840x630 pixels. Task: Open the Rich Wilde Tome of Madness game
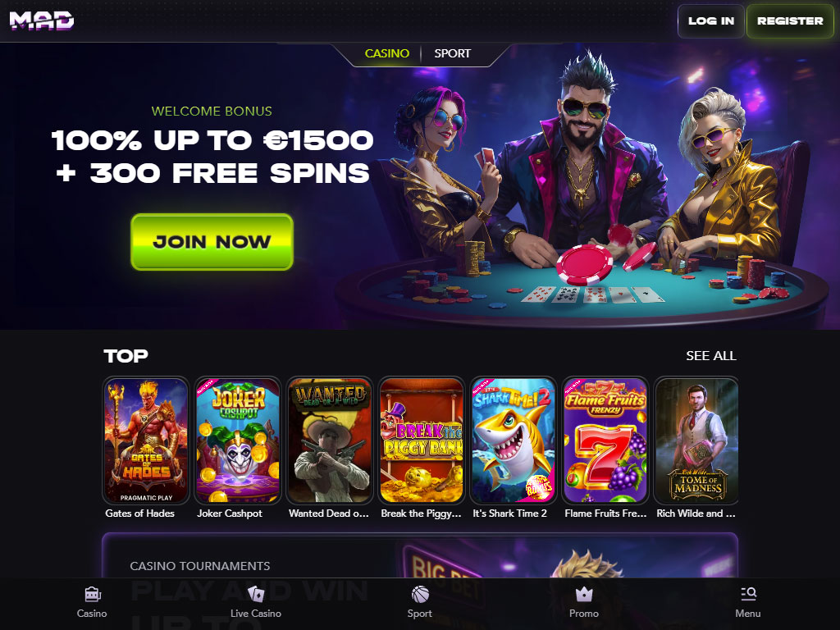click(696, 441)
